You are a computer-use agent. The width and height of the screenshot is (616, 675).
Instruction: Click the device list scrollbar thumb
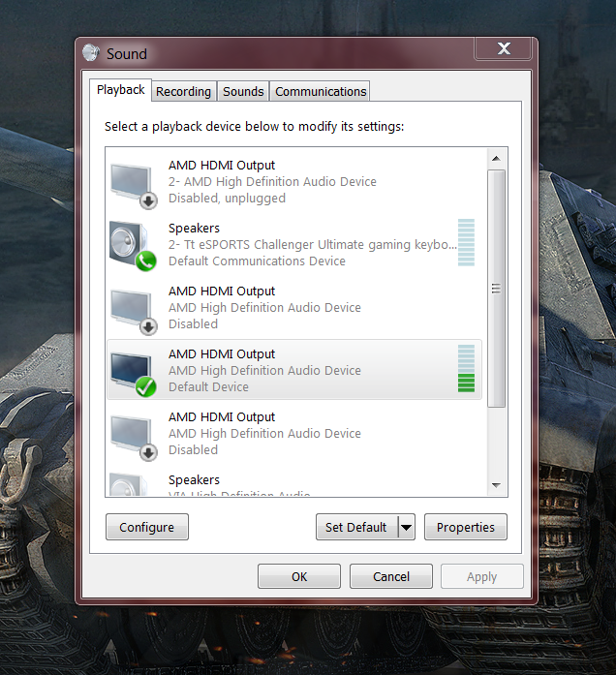[496, 289]
